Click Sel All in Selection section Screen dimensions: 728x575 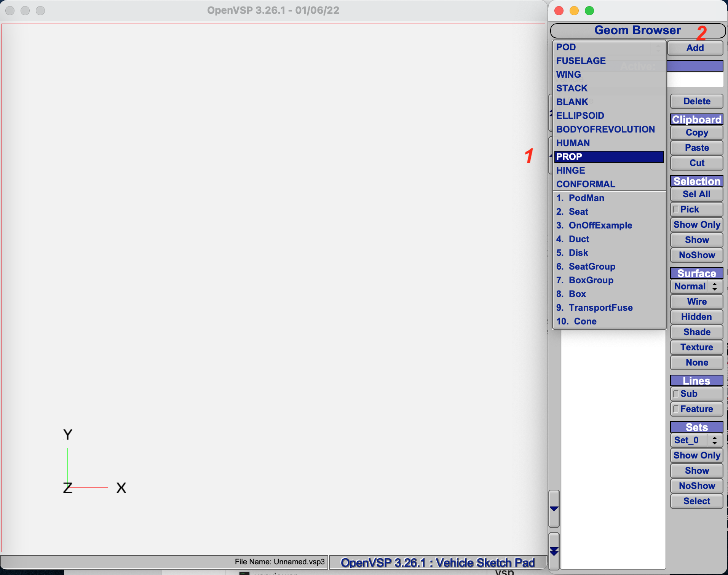click(696, 194)
